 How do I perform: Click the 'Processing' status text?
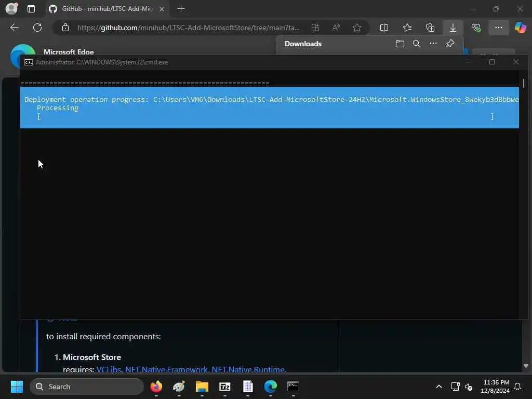coord(58,108)
